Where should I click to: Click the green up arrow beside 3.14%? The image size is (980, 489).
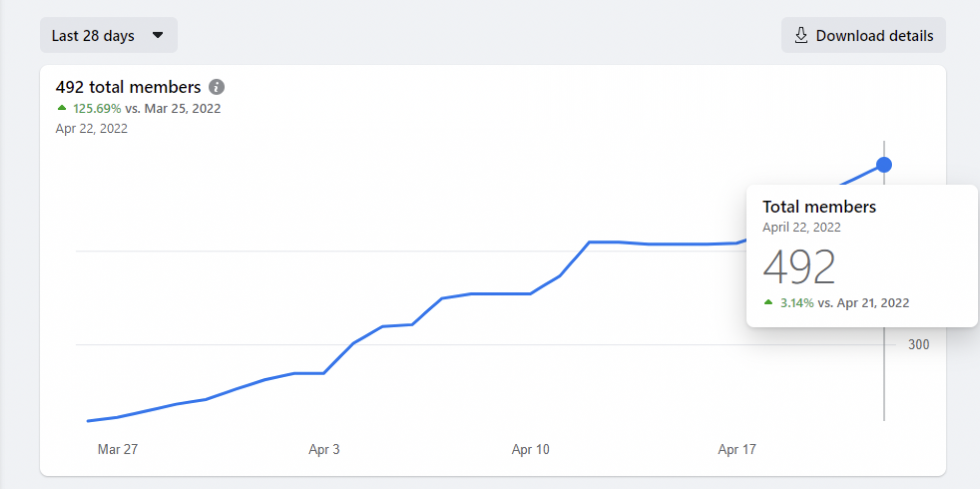(768, 302)
